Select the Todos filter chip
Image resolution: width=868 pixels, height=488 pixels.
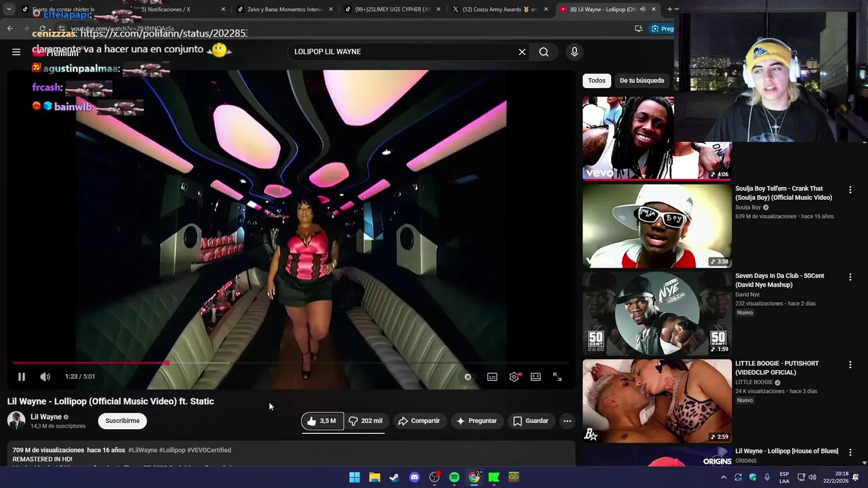[x=597, y=81]
